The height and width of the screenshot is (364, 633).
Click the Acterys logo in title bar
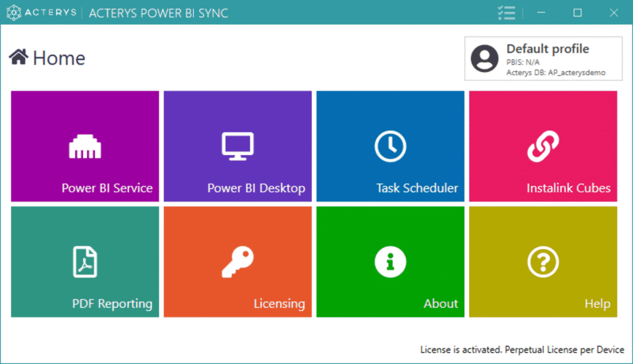pyautogui.click(x=41, y=12)
